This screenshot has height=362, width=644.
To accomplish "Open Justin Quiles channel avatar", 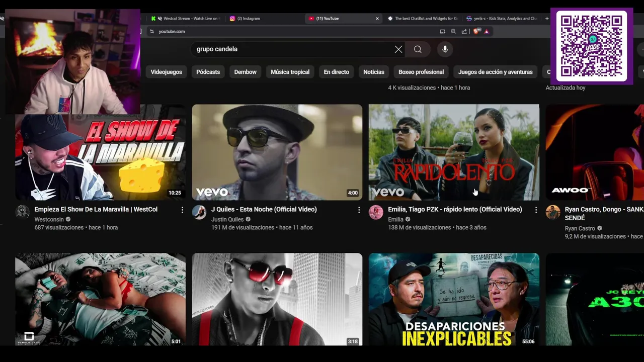I will tap(199, 212).
